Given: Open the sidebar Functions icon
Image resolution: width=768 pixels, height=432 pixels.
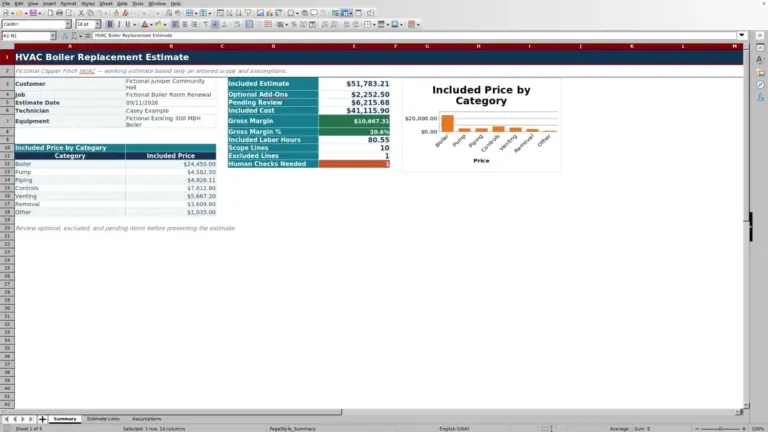Looking at the screenshot, I should 760,97.
